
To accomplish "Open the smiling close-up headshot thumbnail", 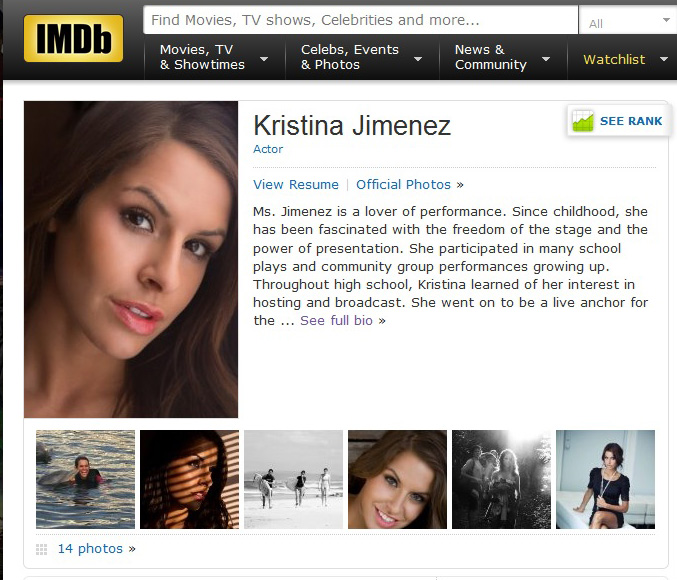I will coord(397,479).
